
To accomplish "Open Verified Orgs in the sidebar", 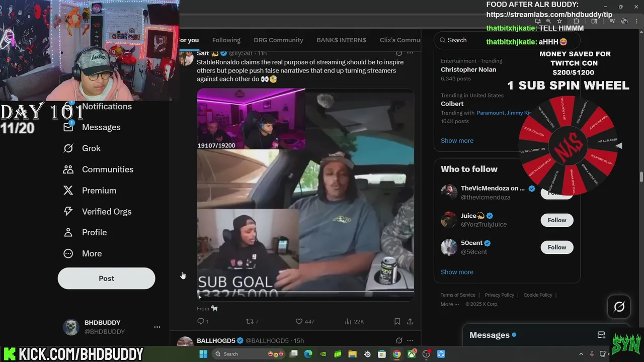I will [97, 212].
